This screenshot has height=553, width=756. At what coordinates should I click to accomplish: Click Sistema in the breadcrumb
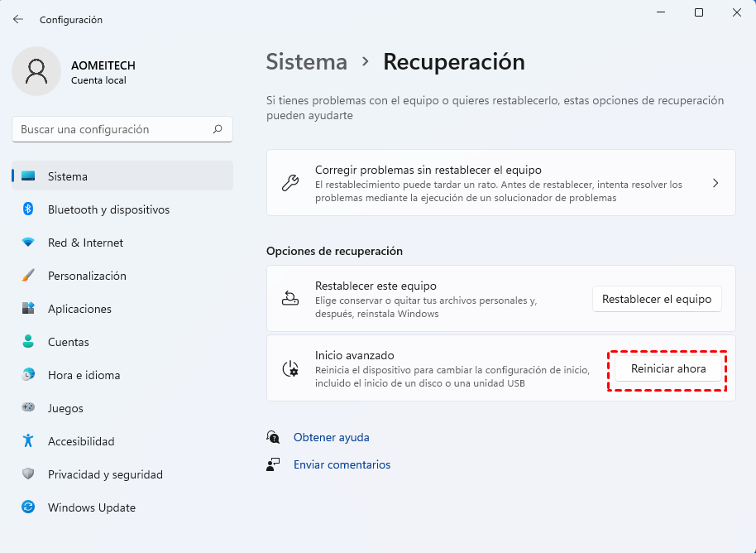coord(306,62)
